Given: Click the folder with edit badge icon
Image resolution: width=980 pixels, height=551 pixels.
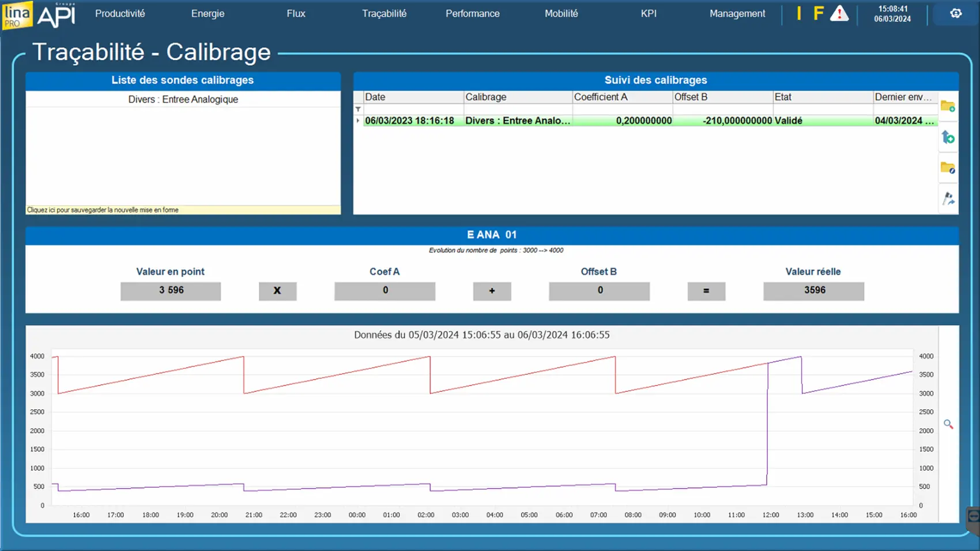Looking at the screenshot, I should tap(948, 168).
